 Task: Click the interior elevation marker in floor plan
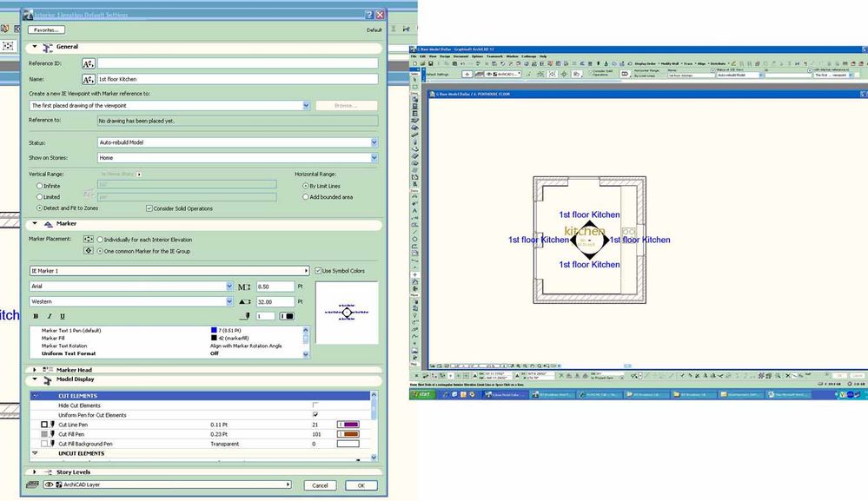pos(590,240)
